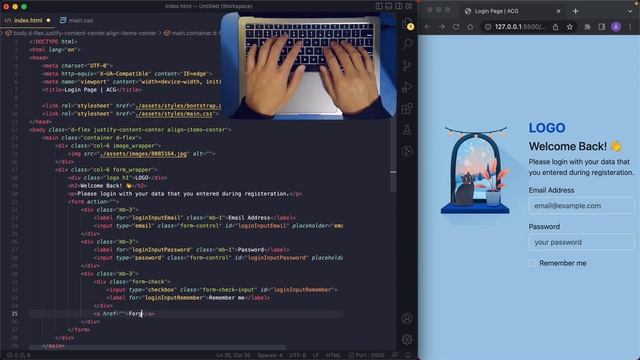Viewport: 640px width, 360px height.
Task: Select Spaces: 4 indentation in status bar
Action: tap(270, 355)
